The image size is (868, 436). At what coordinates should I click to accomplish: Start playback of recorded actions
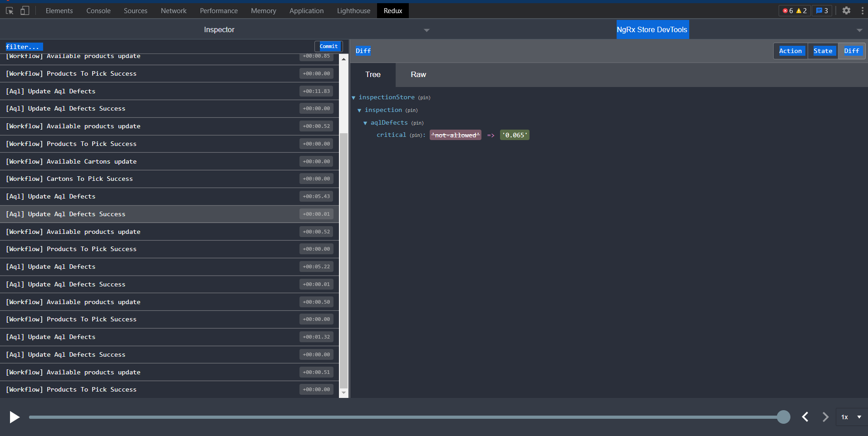[15, 417]
